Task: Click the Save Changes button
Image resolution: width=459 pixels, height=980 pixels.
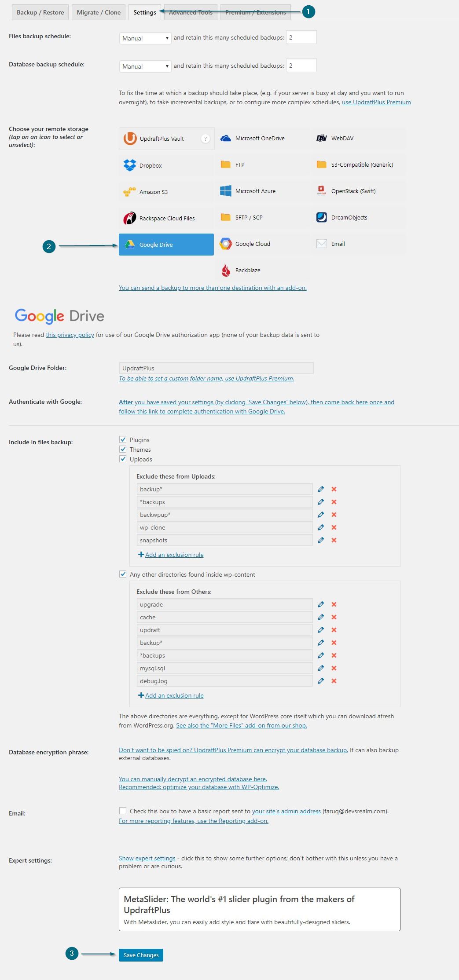Action: pyautogui.click(x=141, y=955)
